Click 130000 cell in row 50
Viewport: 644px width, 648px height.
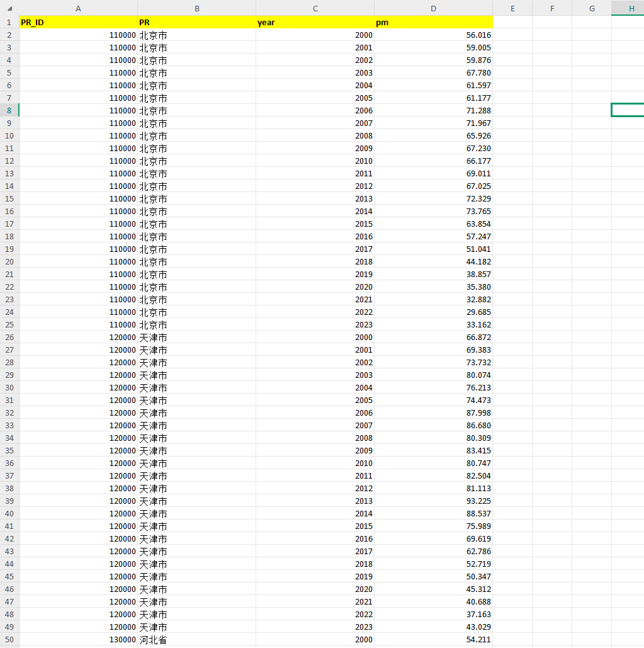[78, 640]
